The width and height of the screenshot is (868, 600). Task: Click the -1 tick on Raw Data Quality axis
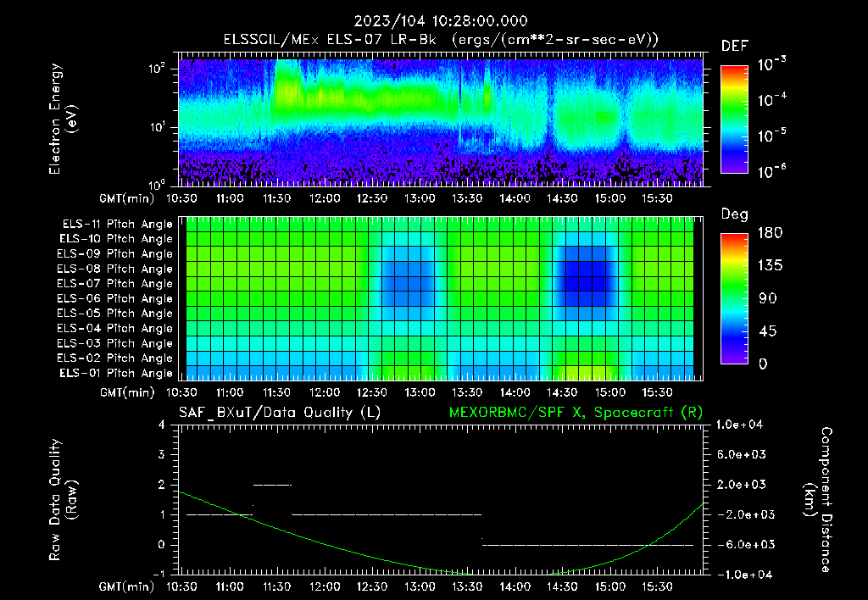(158, 575)
